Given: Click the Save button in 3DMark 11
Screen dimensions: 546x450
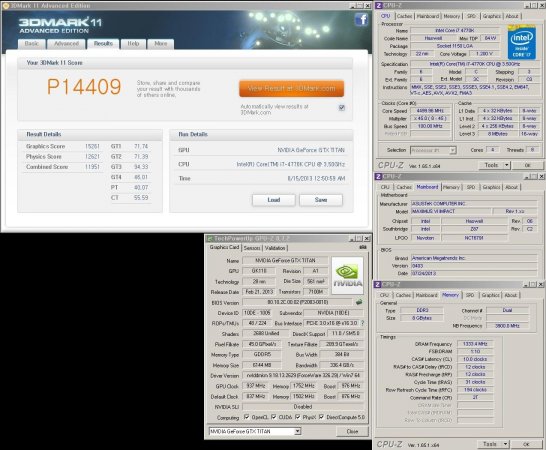Looking at the screenshot, I should click(321, 200).
